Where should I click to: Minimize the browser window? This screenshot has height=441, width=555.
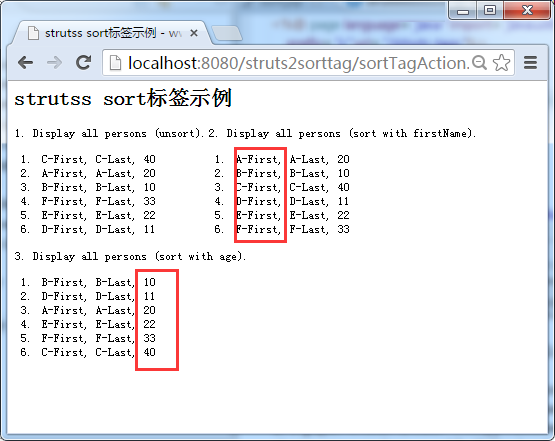463,11
